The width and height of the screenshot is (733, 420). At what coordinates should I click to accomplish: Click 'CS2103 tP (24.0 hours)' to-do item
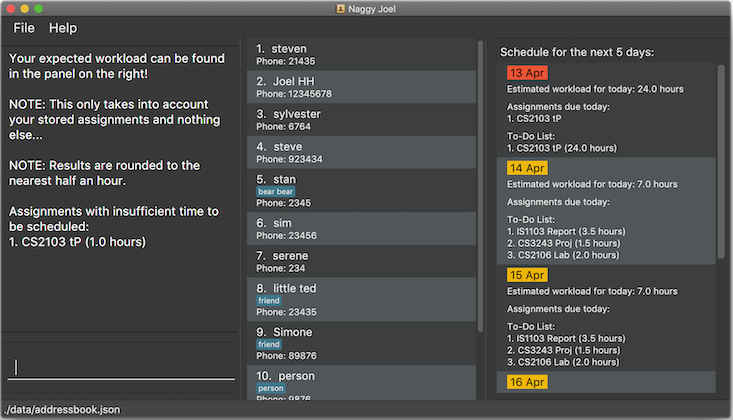click(562, 148)
